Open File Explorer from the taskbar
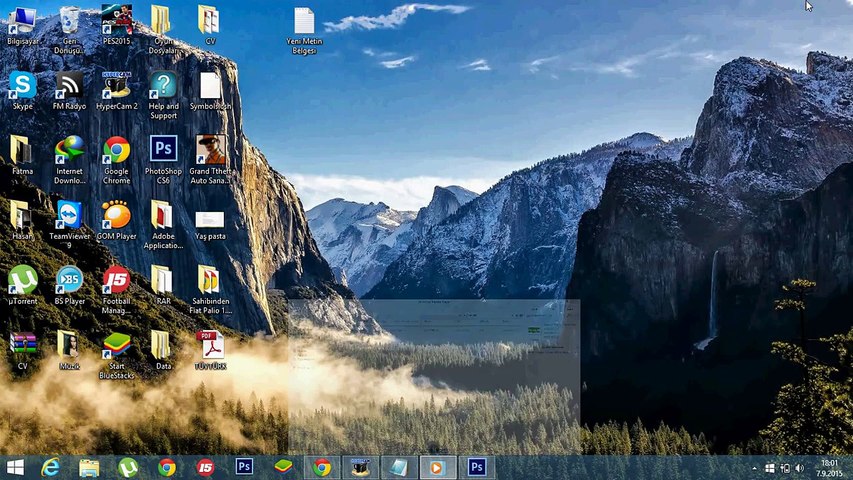The width and height of the screenshot is (853, 480). click(x=89, y=467)
